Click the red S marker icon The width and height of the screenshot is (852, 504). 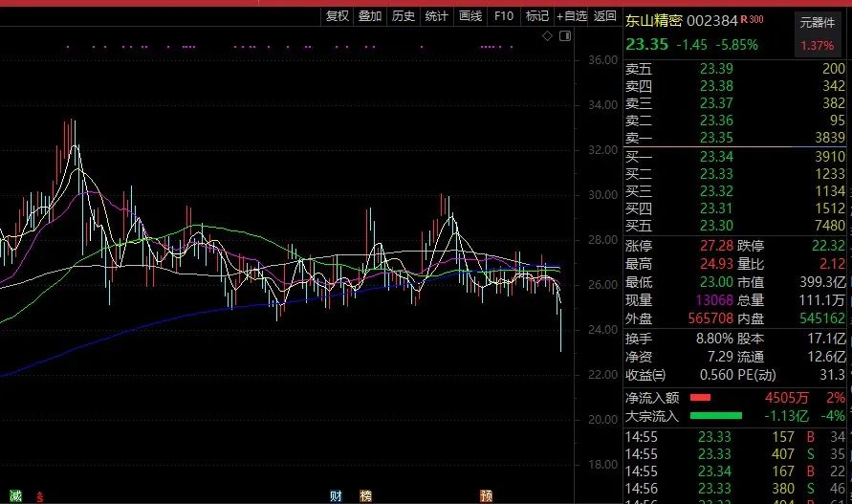click(x=39, y=496)
